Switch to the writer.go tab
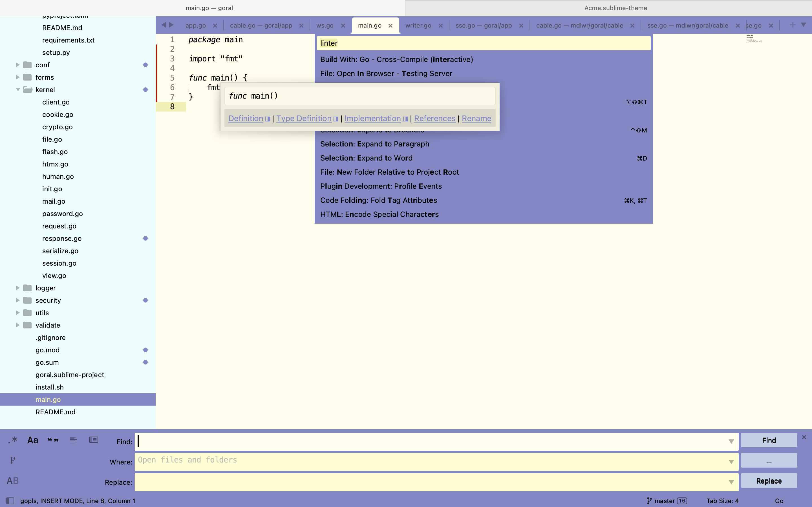 tap(418, 25)
